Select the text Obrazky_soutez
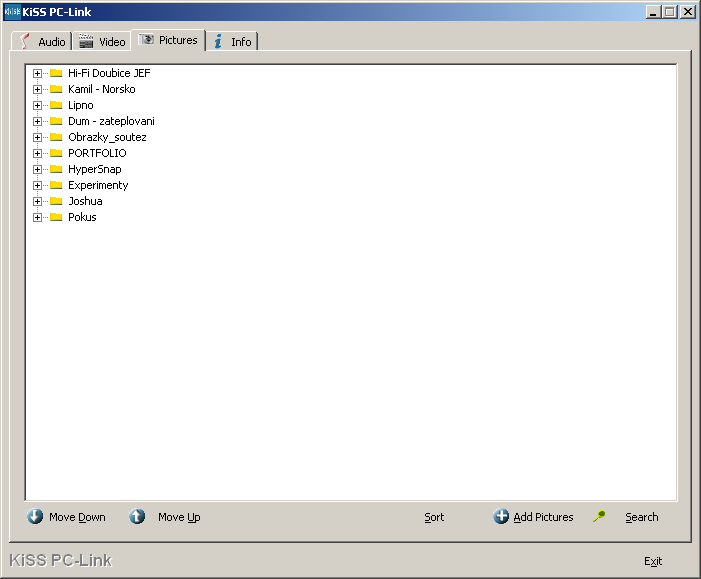The image size is (701, 579). click(x=107, y=137)
